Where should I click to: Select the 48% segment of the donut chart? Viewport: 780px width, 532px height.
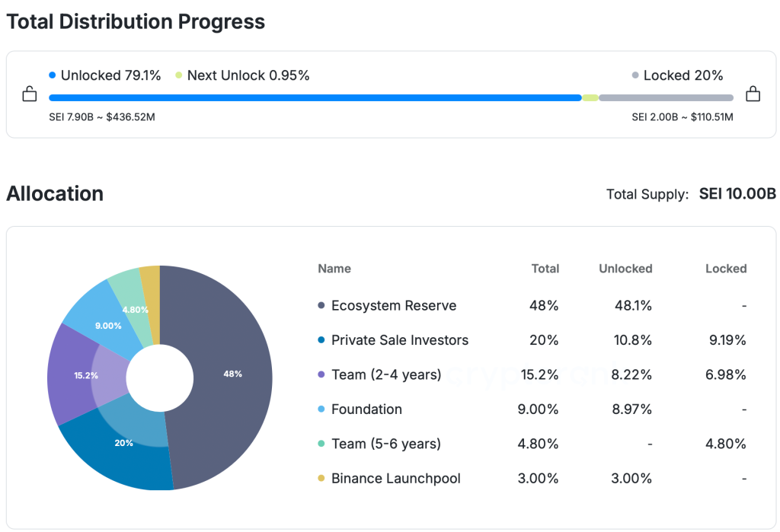tap(233, 374)
